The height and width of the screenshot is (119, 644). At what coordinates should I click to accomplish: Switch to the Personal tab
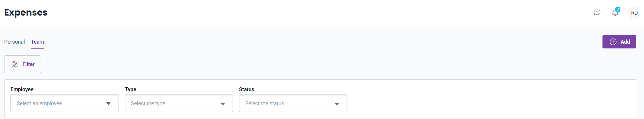coord(14,42)
